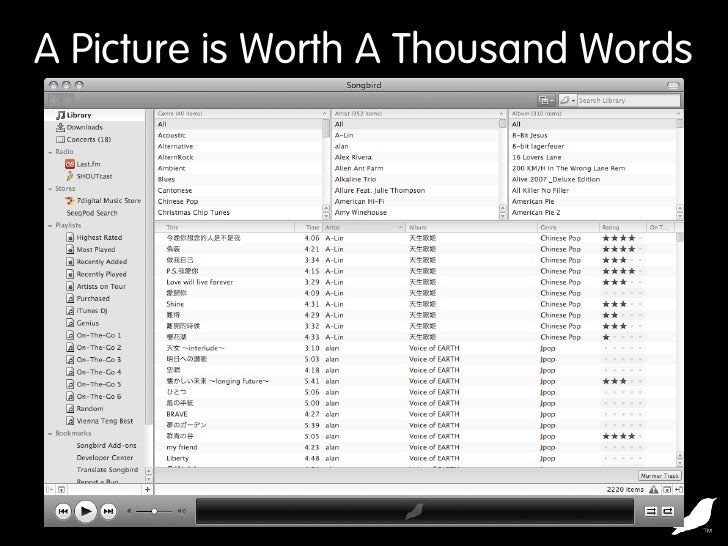This screenshot has height=546, width=728.
Task: Open SHOUTcast radio
Action: (x=89, y=176)
